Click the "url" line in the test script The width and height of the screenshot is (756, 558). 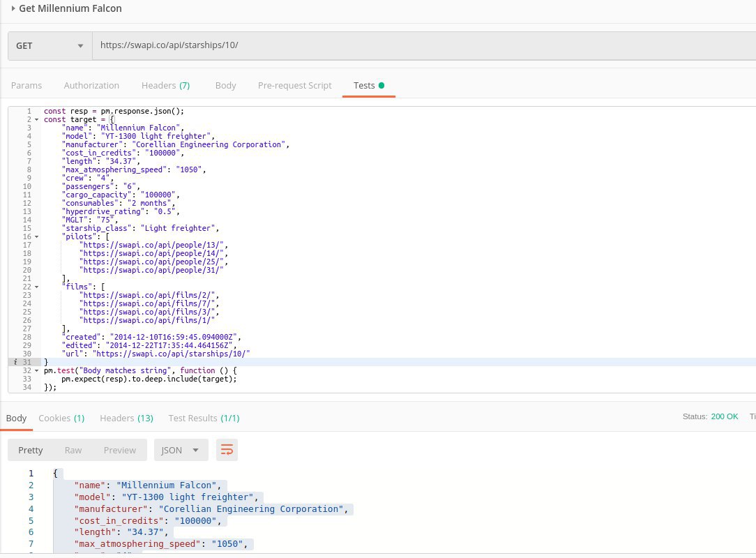coord(156,354)
